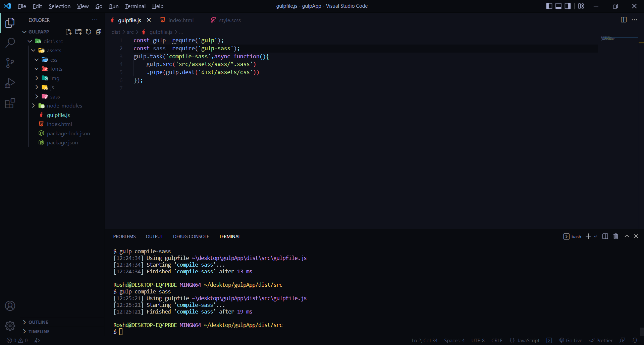Click the feedback icon in status bar
Screen dimensions: 644x345
[x=623, y=340]
